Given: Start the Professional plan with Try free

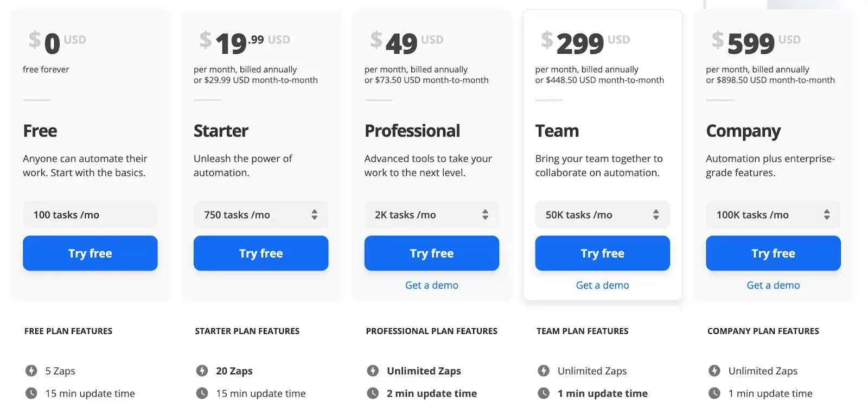Looking at the screenshot, I should coord(431,253).
